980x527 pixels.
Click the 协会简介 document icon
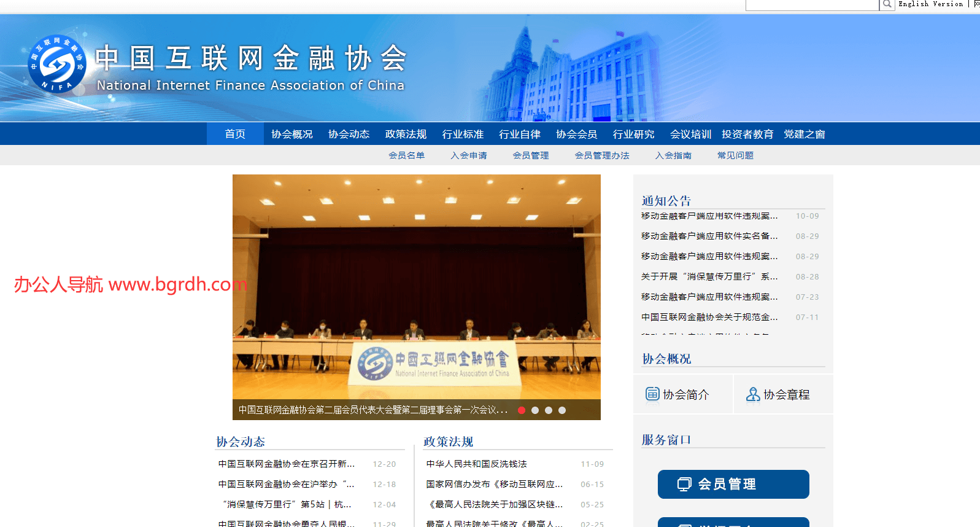click(x=652, y=394)
